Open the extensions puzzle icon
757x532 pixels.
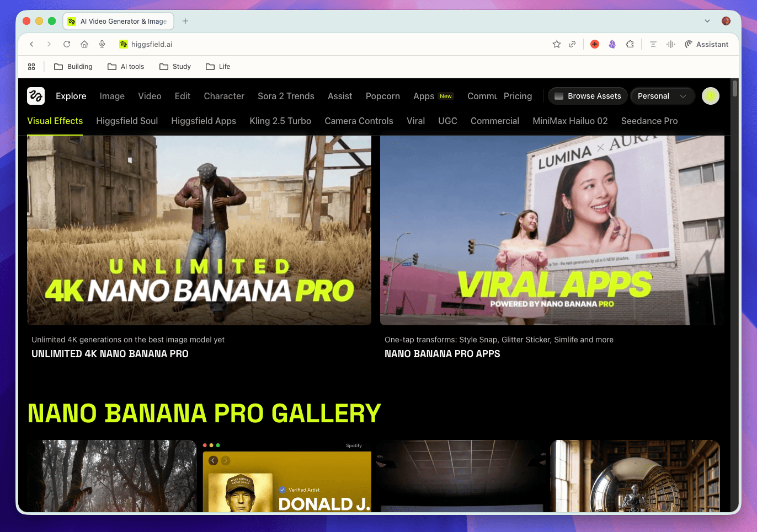click(630, 44)
